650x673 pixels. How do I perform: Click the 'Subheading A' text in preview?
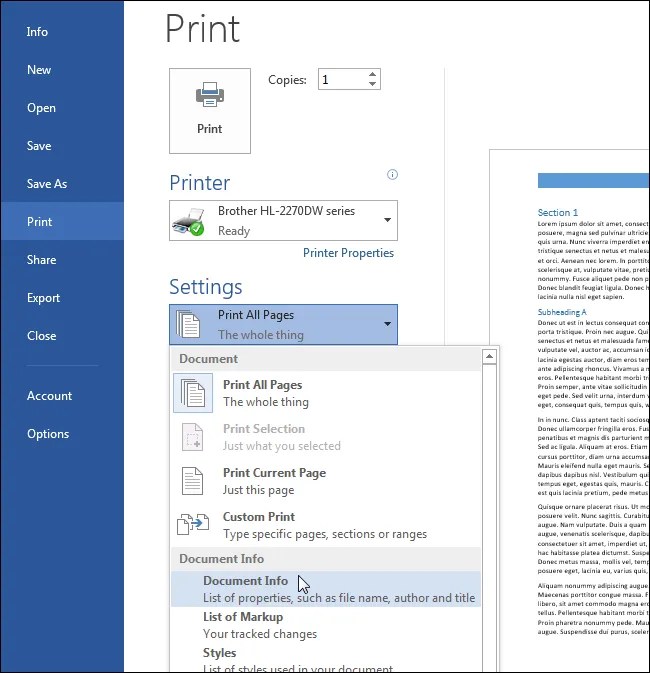tap(562, 312)
